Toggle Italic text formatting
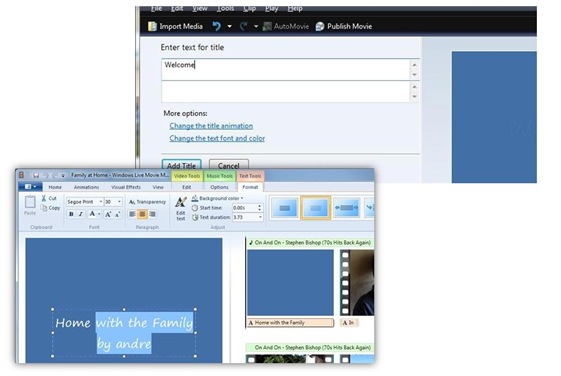 tap(81, 214)
